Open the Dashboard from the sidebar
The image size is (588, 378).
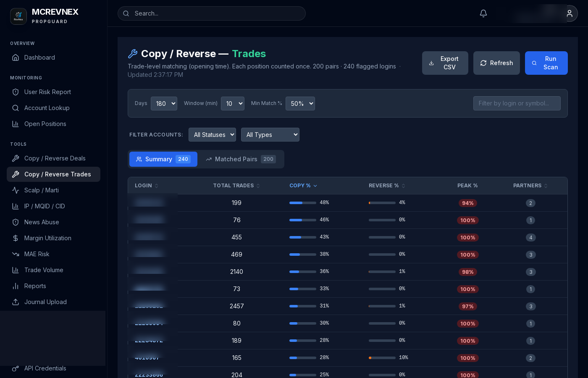(x=39, y=58)
